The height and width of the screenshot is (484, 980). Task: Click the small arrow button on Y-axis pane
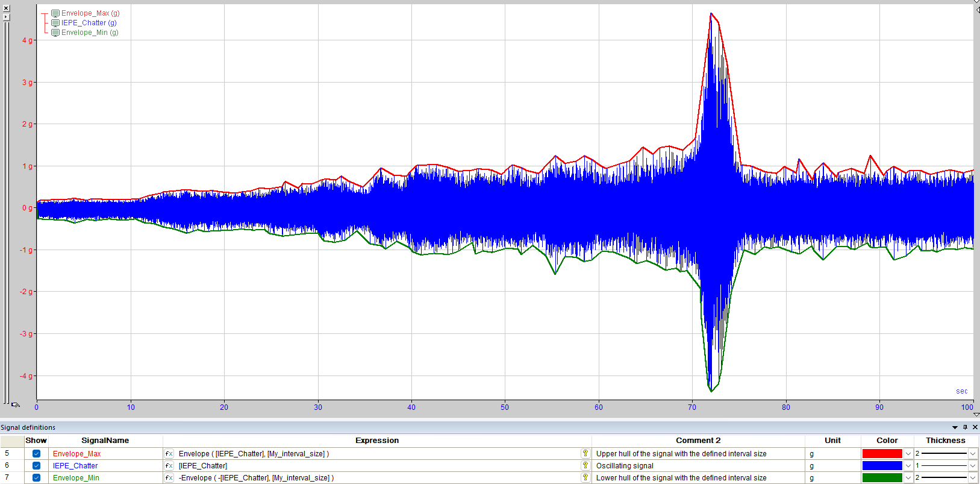(x=6, y=16)
